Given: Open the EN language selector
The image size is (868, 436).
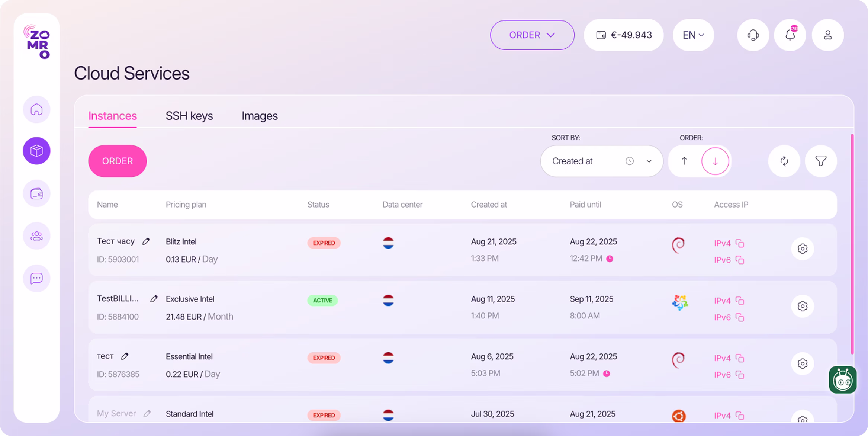Looking at the screenshot, I should (693, 35).
